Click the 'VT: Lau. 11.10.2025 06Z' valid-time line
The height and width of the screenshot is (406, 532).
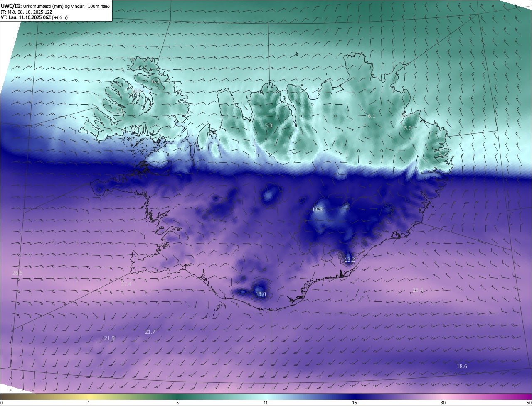[27, 17]
